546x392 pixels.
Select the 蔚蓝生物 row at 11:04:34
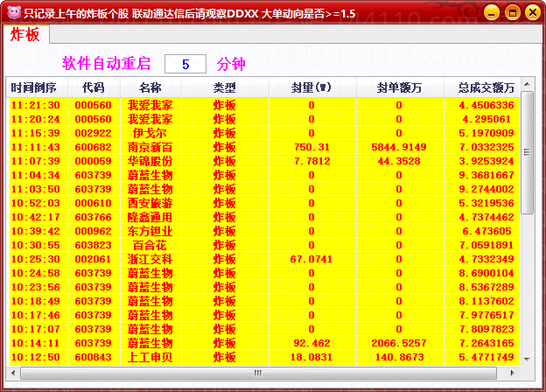point(263,175)
